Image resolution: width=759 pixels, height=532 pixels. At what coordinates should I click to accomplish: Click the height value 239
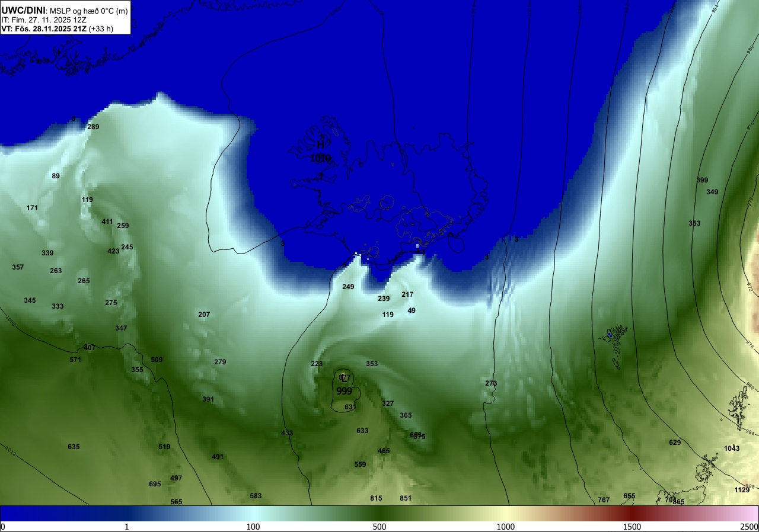click(384, 299)
